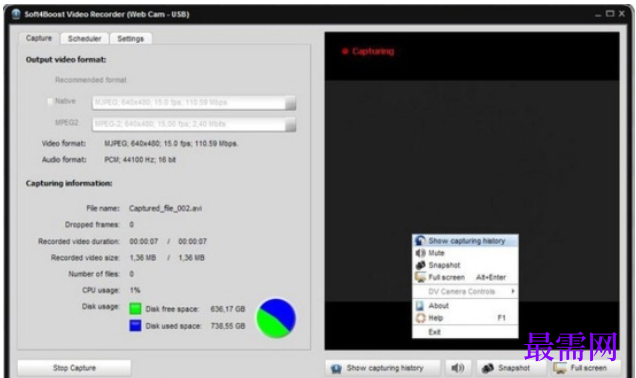The image size is (636, 378).
Task: Click the camera icon beside Snapshot in menu
Action: tap(421, 265)
